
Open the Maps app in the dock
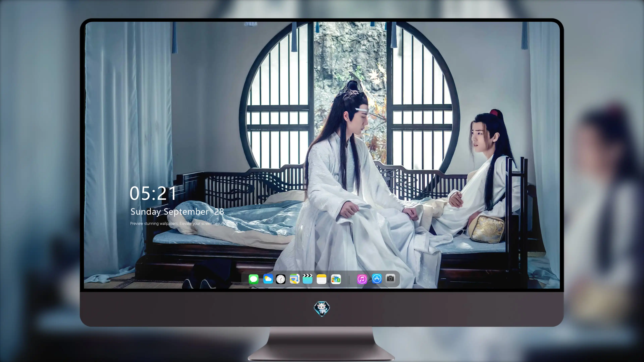pyautogui.click(x=294, y=279)
